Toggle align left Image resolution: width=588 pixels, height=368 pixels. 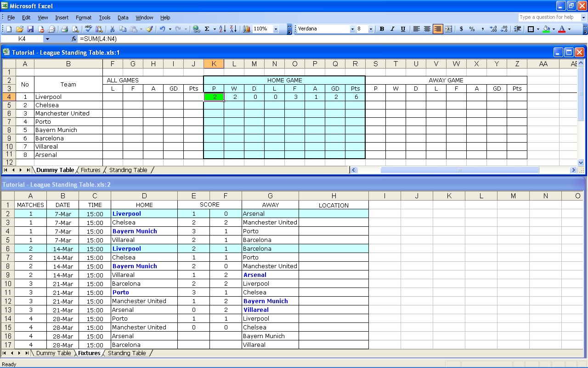(416, 29)
